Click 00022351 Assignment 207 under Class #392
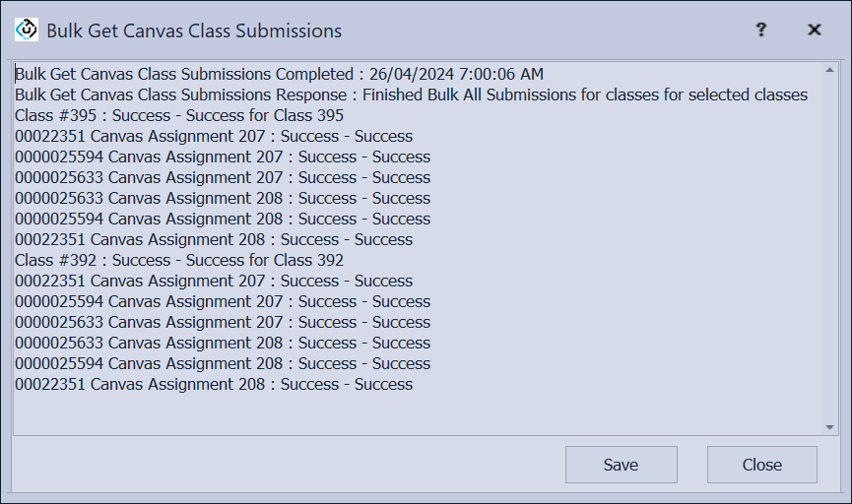The height and width of the screenshot is (504, 852). click(214, 281)
